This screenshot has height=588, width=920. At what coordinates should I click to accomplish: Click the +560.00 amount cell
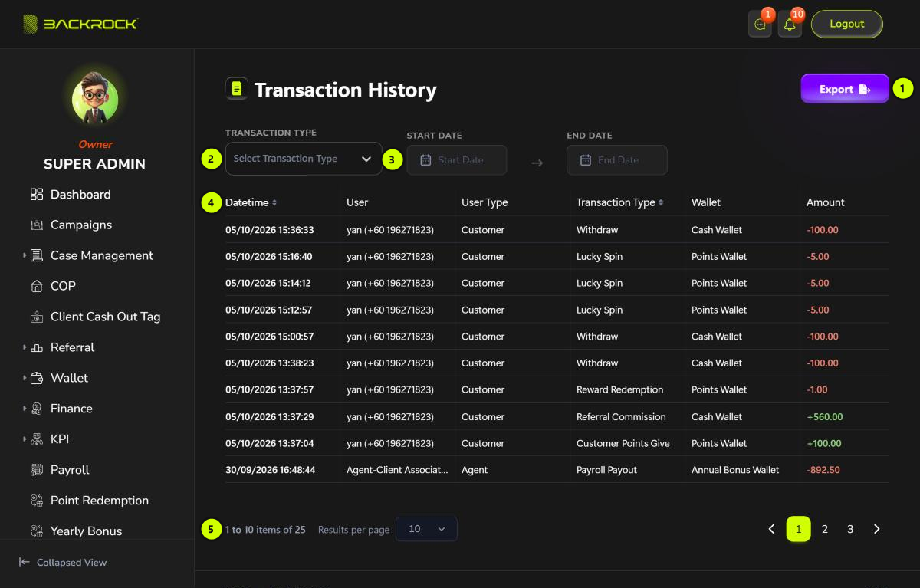point(825,417)
